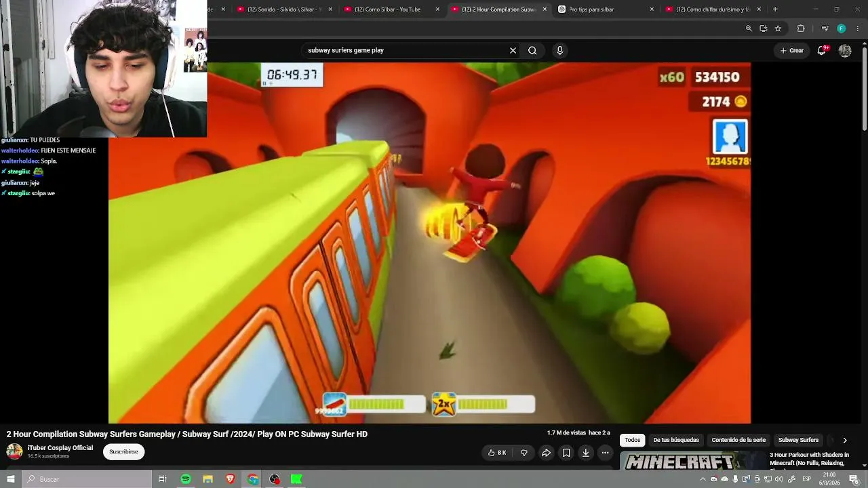
Task: Open browser media controls icon
Action: 825,28
